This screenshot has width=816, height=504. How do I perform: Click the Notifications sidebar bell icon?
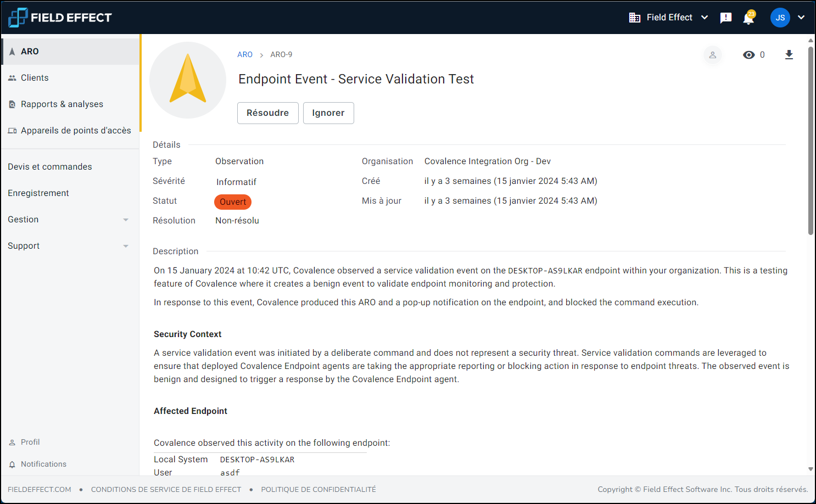pos(12,464)
